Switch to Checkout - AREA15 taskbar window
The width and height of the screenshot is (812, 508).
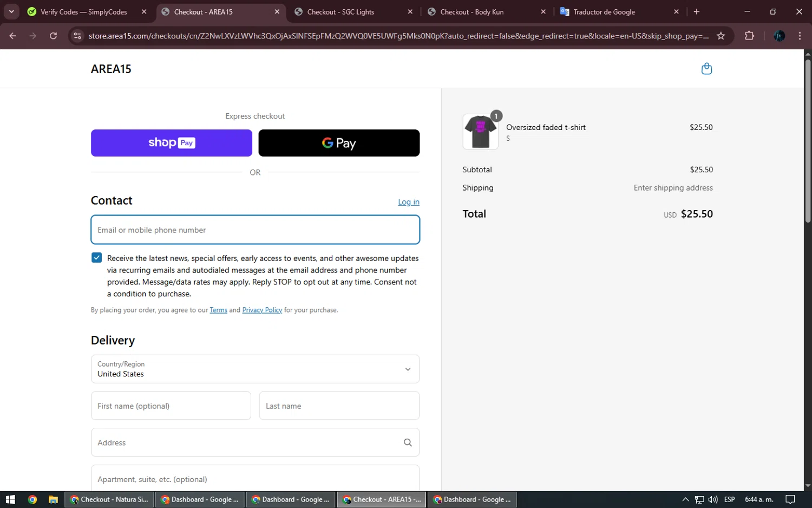click(x=382, y=499)
